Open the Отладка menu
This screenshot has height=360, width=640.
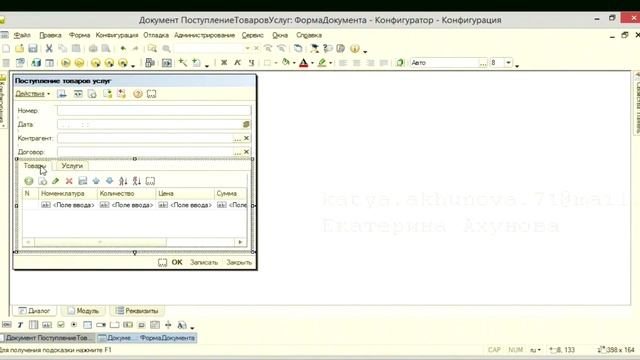(x=156, y=35)
